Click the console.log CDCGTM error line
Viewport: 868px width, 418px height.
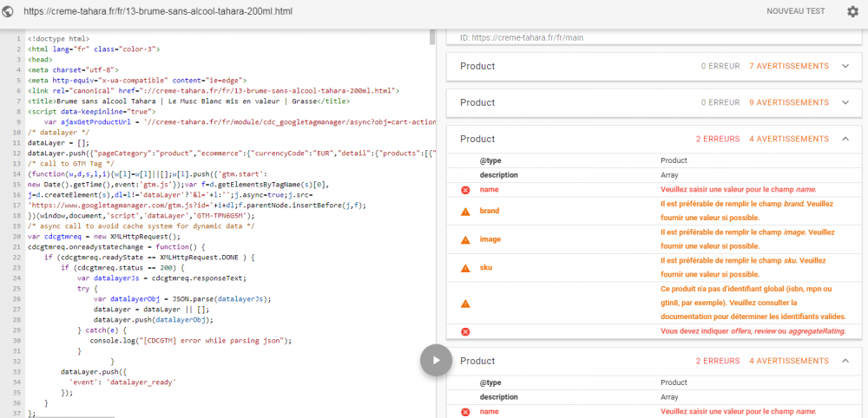pos(190,341)
